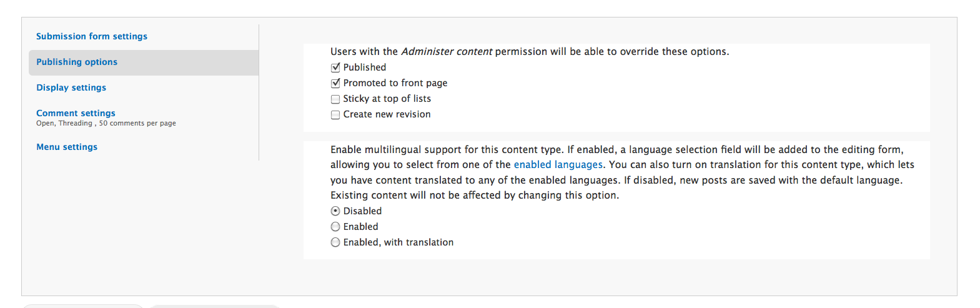Open the Comment settings tab
The height and width of the screenshot is (308, 980).
click(76, 113)
